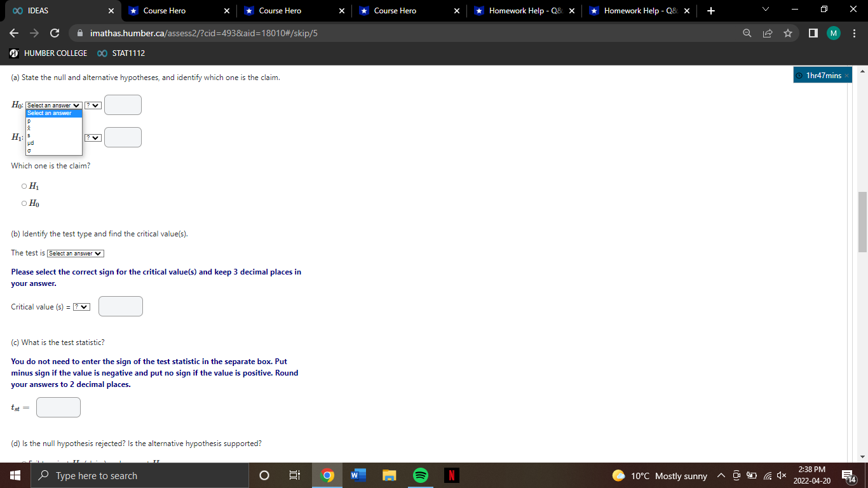Screen dimensions: 868x488
Task: Close the first Course Hero tab
Action: (x=227, y=11)
